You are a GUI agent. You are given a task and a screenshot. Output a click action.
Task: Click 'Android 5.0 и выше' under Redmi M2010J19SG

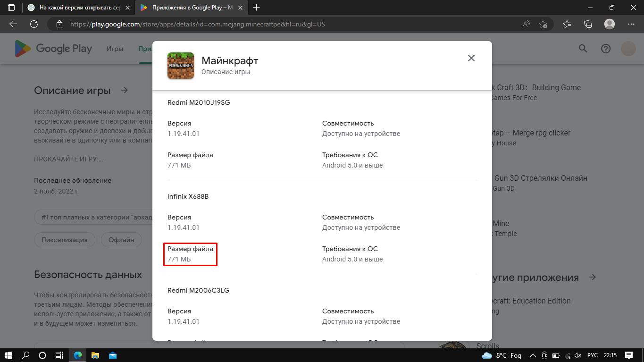(x=352, y=165)
